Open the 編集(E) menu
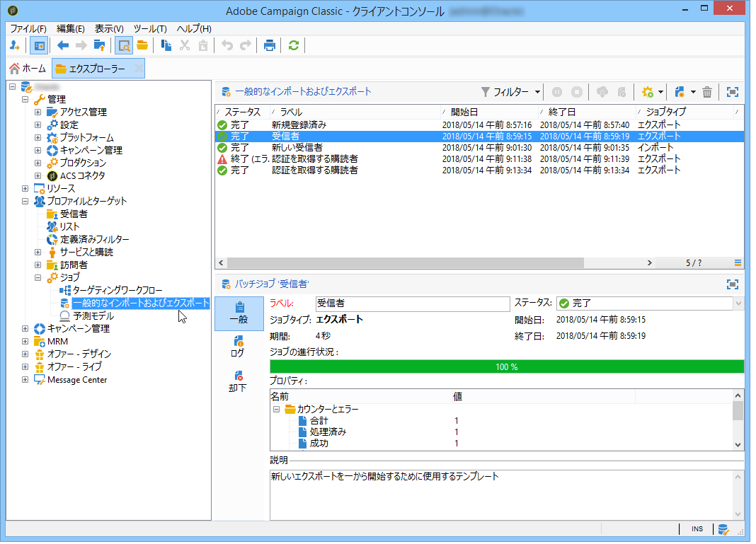Image resolution: width=756 pixels, height=544 pixels. tap(70, 29)
